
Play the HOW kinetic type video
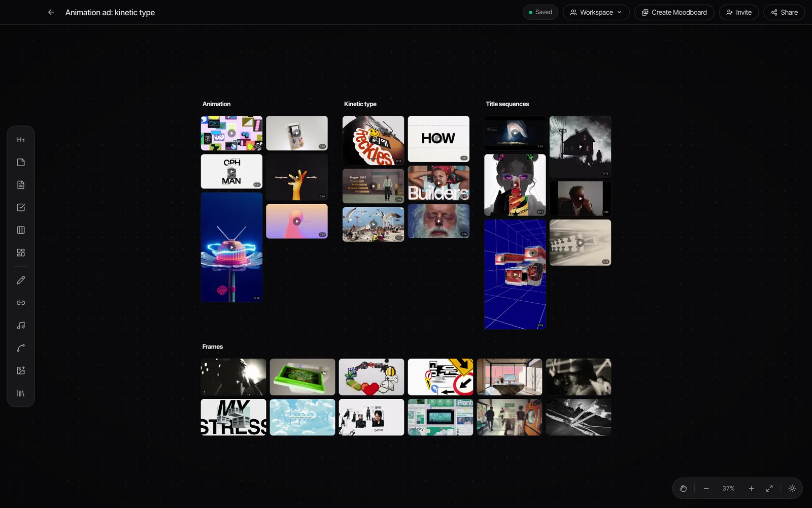pos(438,139)
